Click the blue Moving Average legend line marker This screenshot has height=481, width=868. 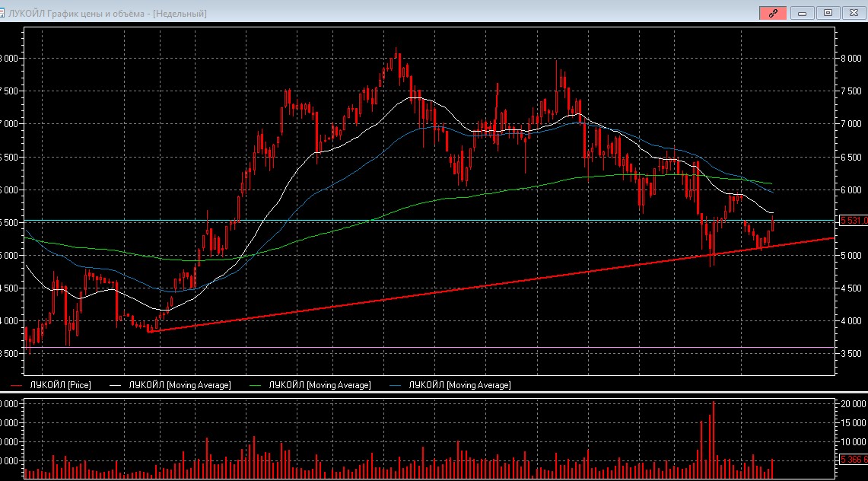(x=396, y=385)
